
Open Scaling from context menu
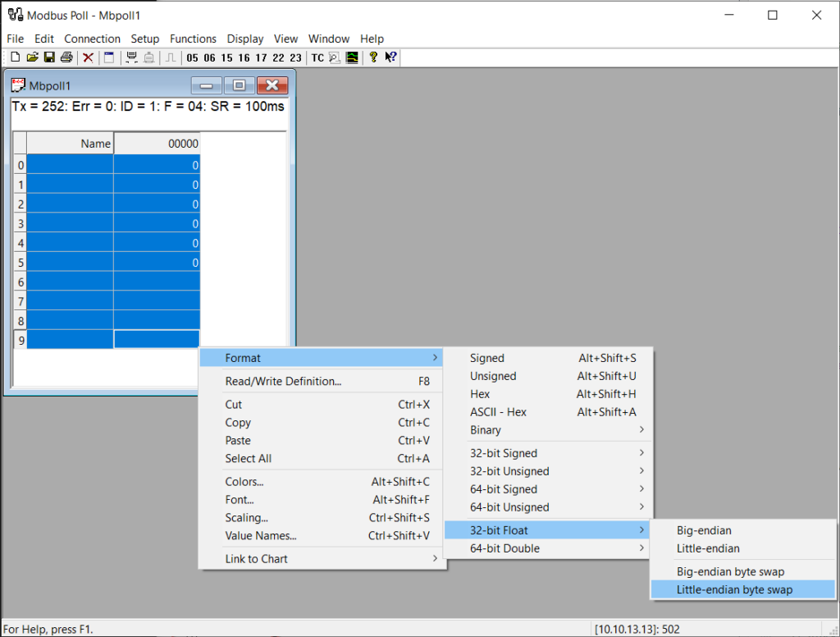coord(321,517)
